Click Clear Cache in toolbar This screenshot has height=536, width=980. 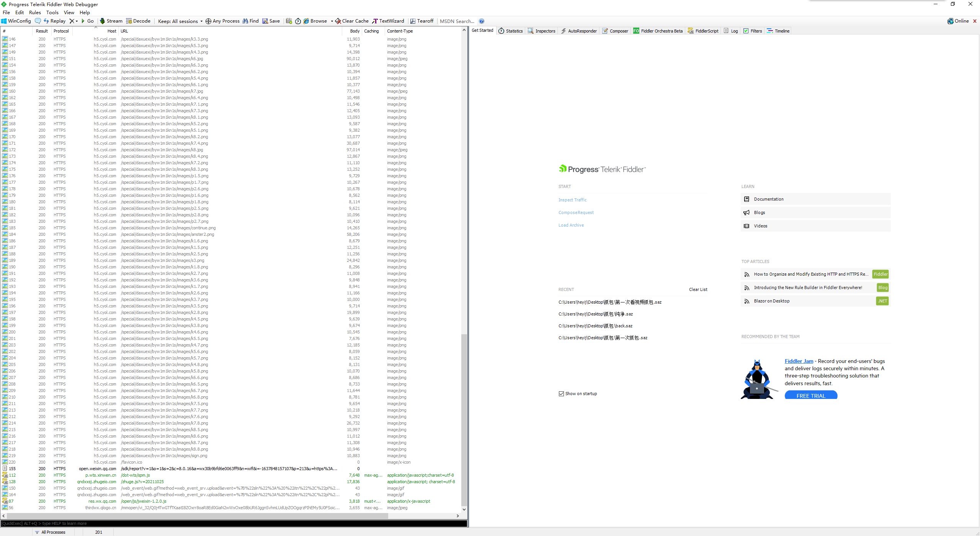tap(352, 21)
